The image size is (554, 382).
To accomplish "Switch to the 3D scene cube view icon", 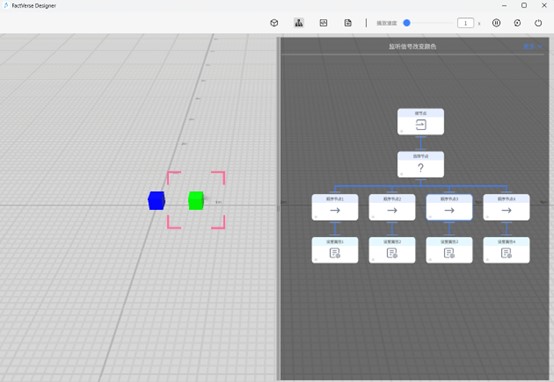I will (x=274, y=23).
